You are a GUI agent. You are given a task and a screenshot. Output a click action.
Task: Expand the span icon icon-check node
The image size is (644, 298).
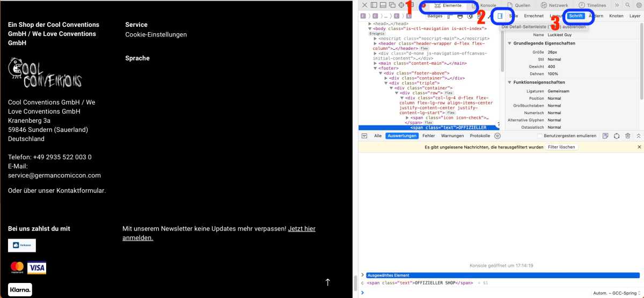point(408,117)
